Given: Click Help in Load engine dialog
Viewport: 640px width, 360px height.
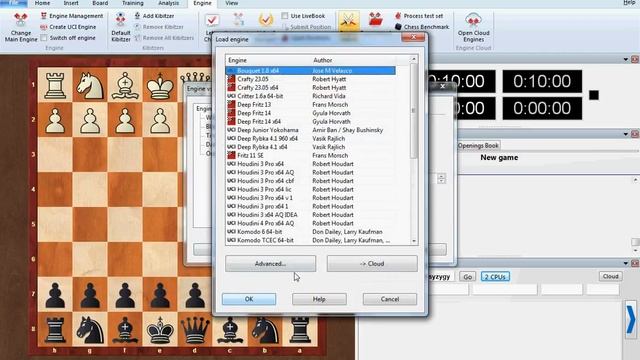Looking at the screenshot, I should pos(319,299).
